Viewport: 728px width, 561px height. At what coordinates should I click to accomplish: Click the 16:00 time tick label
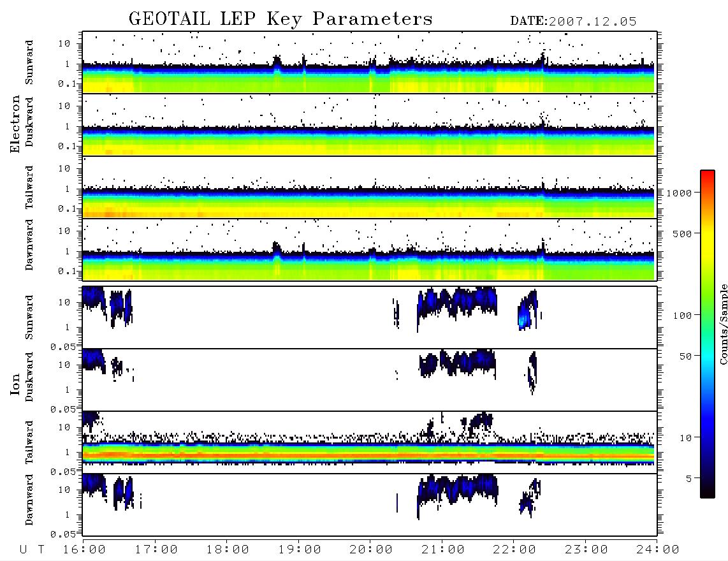point(84,550)
